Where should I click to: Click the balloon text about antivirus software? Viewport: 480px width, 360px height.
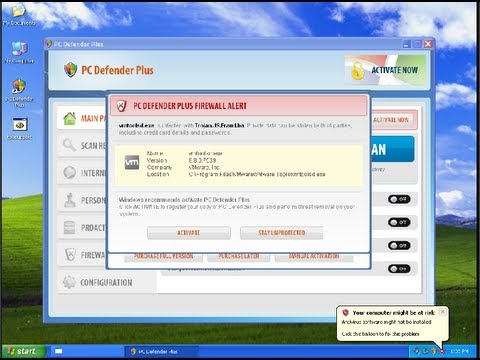386,322
